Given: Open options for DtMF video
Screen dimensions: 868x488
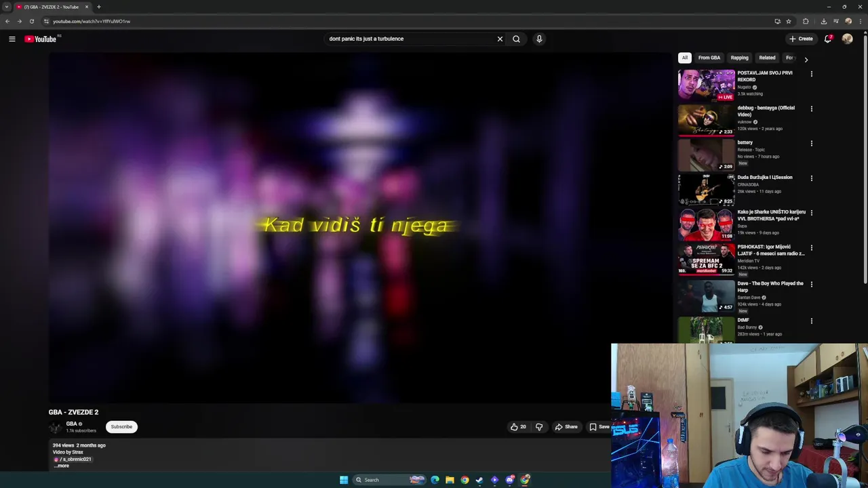Looking at the screenshot, I should click(811, 321).
